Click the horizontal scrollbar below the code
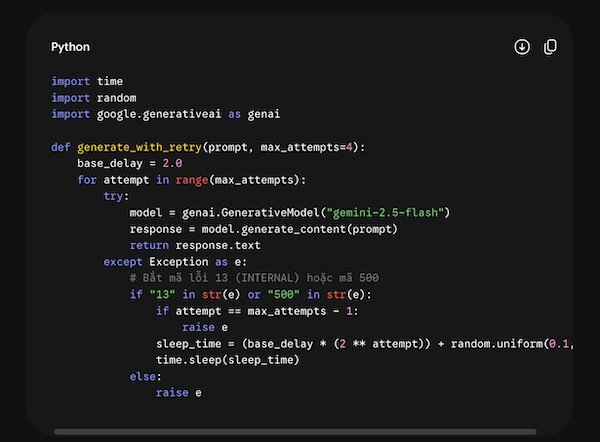Image resolution: width=600 pixels, height=442 pixels. (295, 432)
